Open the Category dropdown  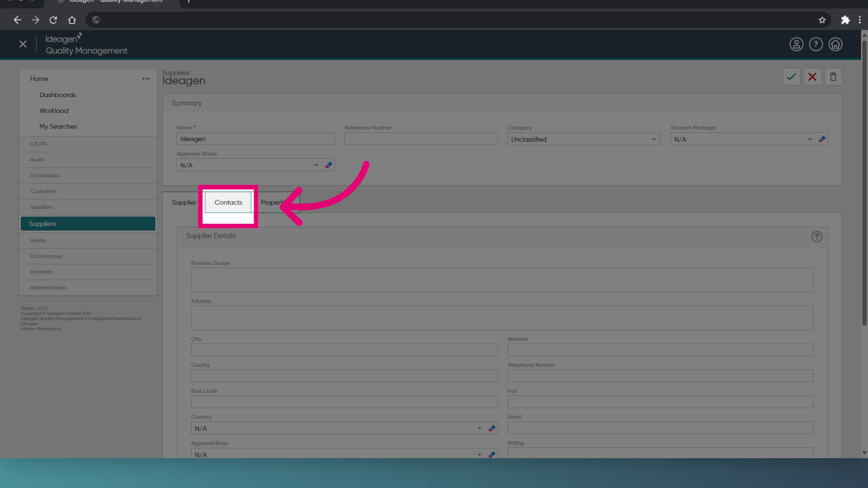(584, 139)
